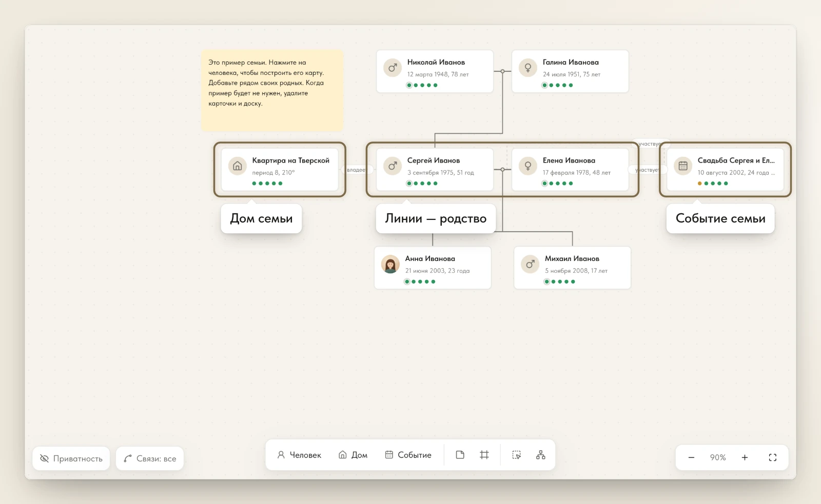This screenshot has height=504, width=821.
Task: Select the title Квартира на Тверской
Action: tap(291, 160)
